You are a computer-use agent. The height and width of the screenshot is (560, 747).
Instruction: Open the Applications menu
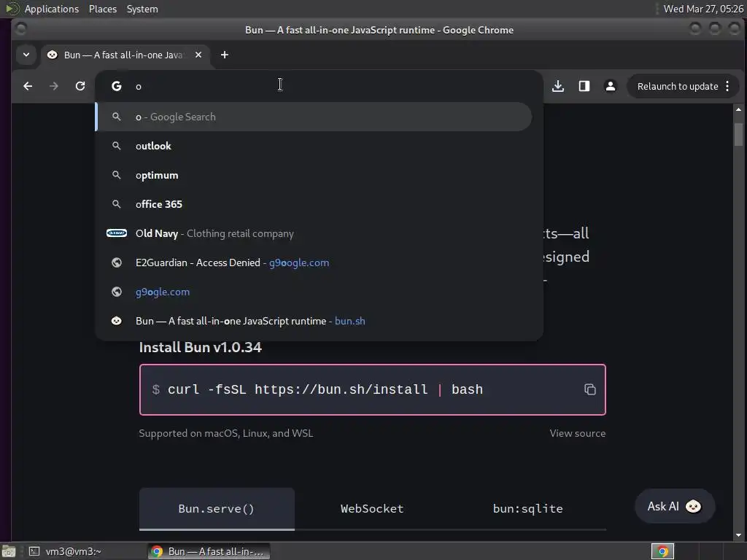[52, 9]
